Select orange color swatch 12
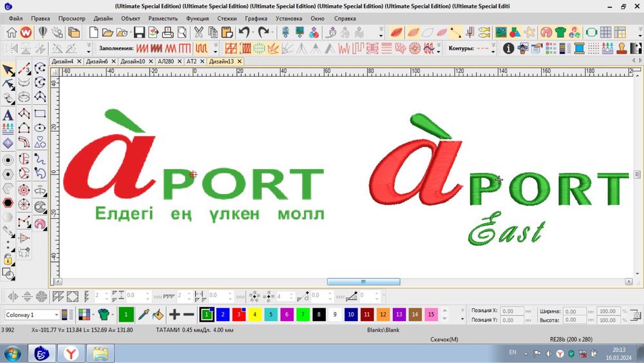 tap(383, 315)
